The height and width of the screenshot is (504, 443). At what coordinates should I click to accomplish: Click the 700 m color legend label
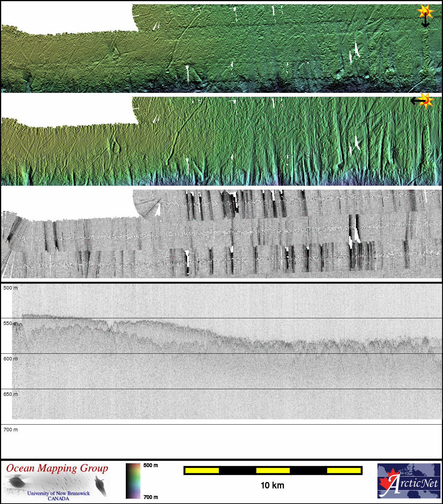click(x=151, y=497)
